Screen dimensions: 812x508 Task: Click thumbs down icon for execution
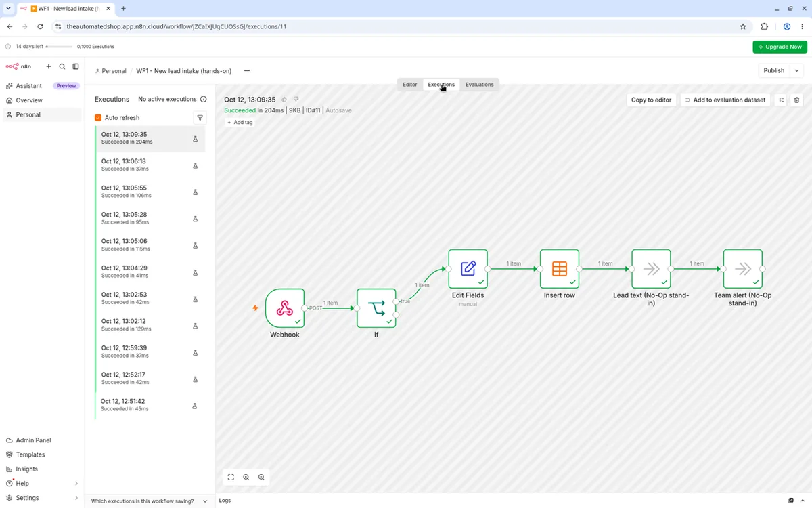(296, 100)
